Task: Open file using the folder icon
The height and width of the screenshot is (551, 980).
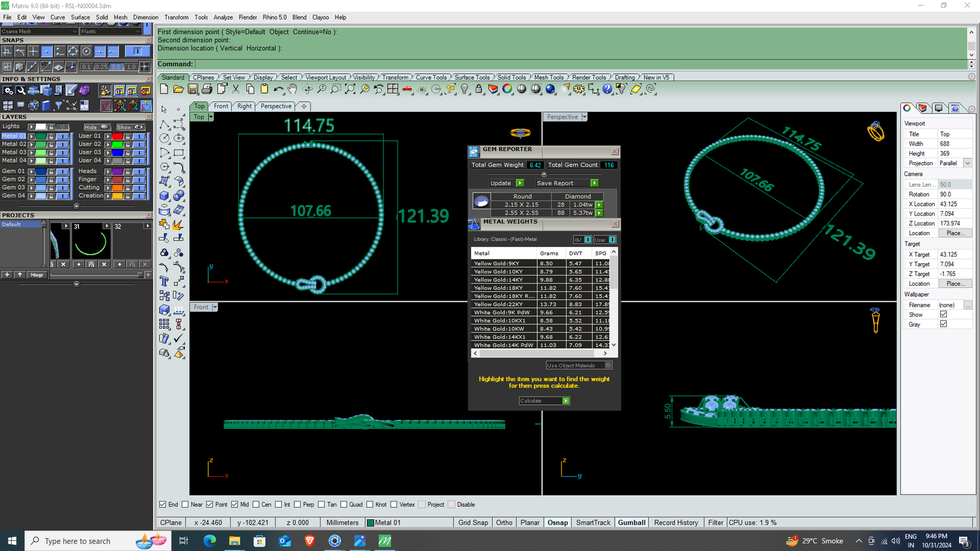Action: (178, 89)
